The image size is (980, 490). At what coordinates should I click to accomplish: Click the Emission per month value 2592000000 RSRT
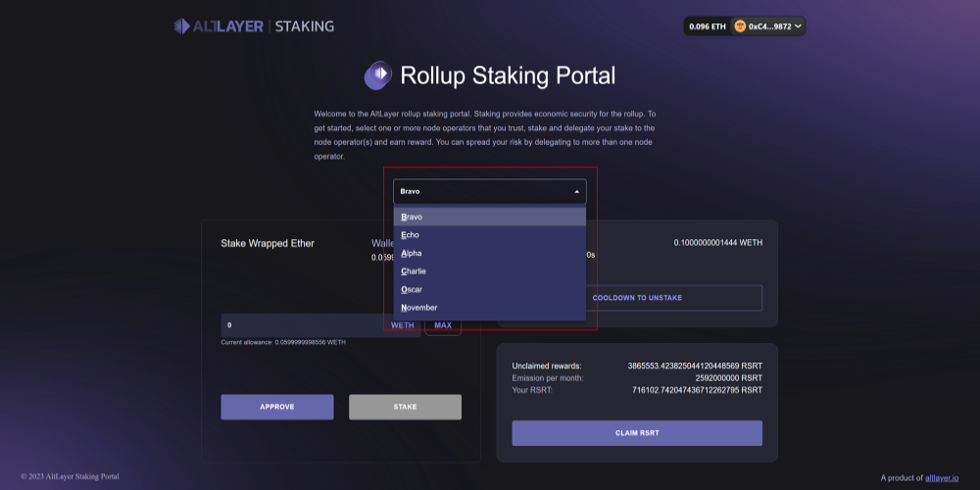(729, 378)
